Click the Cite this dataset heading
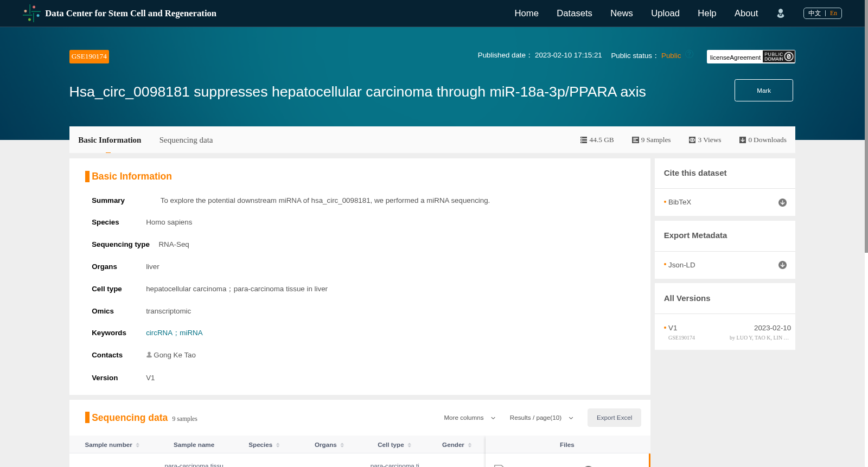This screenshot has width=868, height=467. (695, 173)
